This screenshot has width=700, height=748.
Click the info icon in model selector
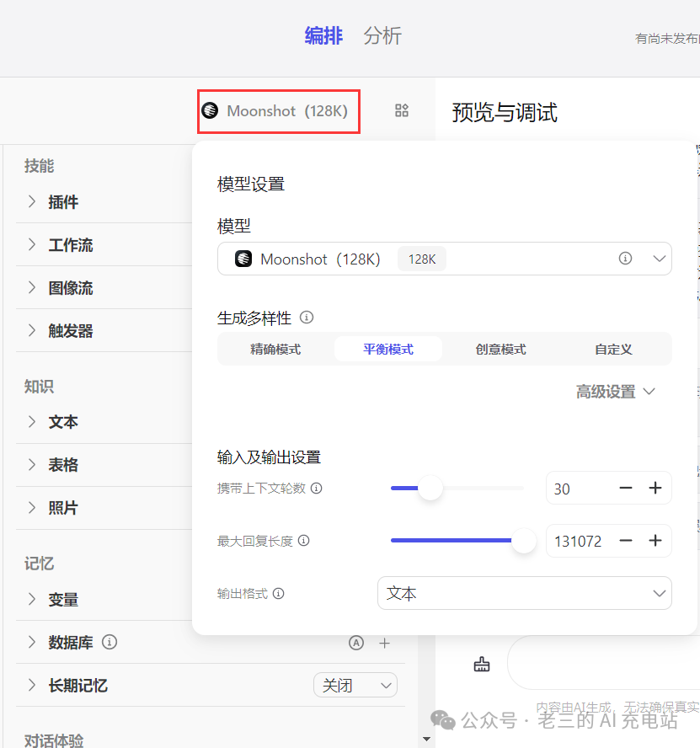[x=625, y=258]
